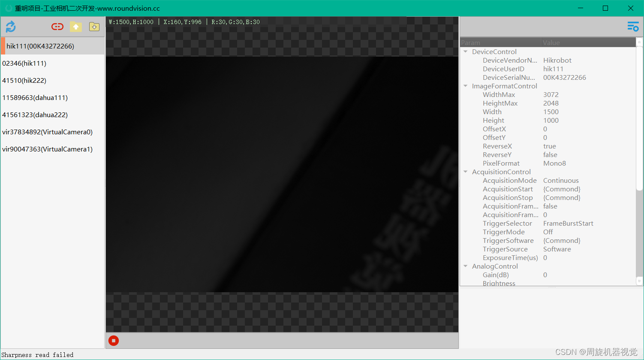Viewport: 644px width, 360px height.
Task: Open the PixelFormat Mono8 selector
Action: pyautogui.click(x=554, y=163)
